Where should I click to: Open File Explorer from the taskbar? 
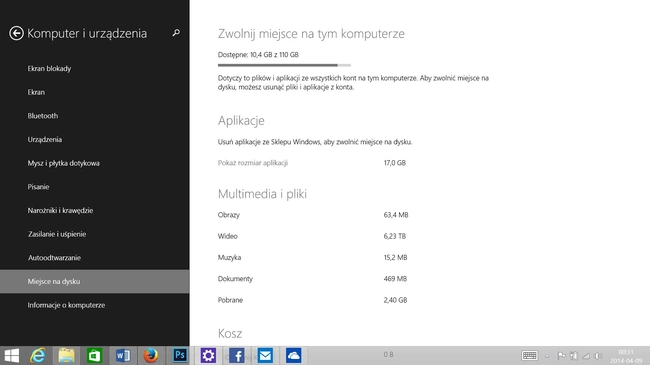click(66, 355)
